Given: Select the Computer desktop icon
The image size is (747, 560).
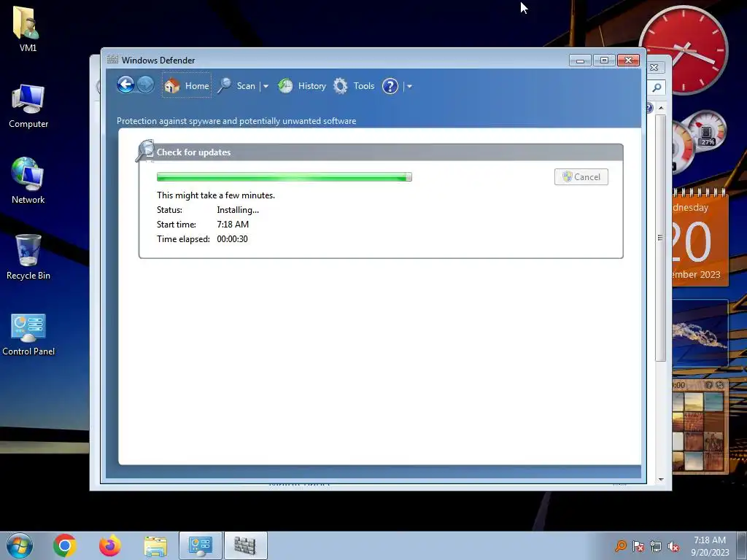Looking at the screenshot, I should click(28, 106).
